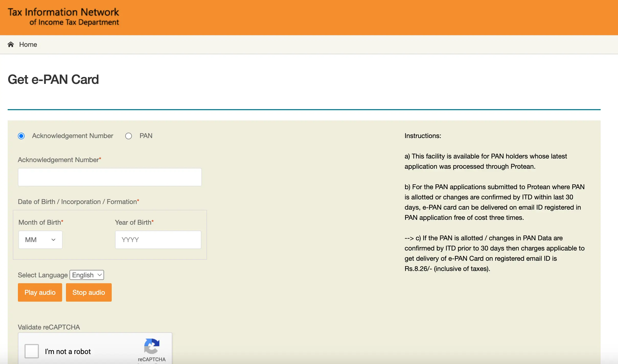Open the Select Language English dropdown
This screenshot has width=618, height=364.
coord(87,275)
